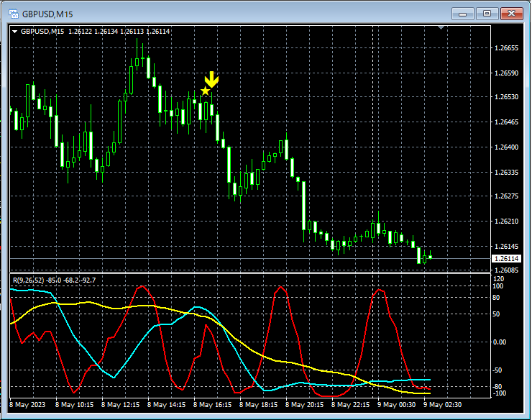Screen dimensions: 532x420
Task: Click the 1.26400 price scale label
Action: click(x=506, y=147)
